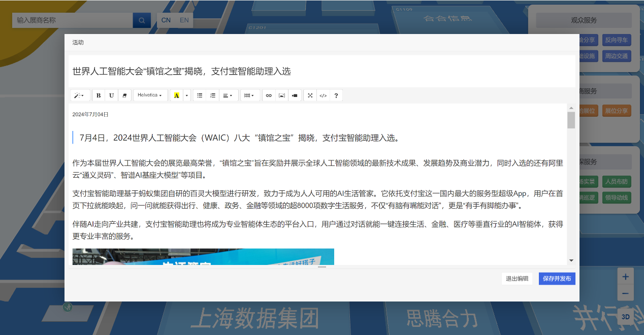Switch language to CN

(166, 20)
